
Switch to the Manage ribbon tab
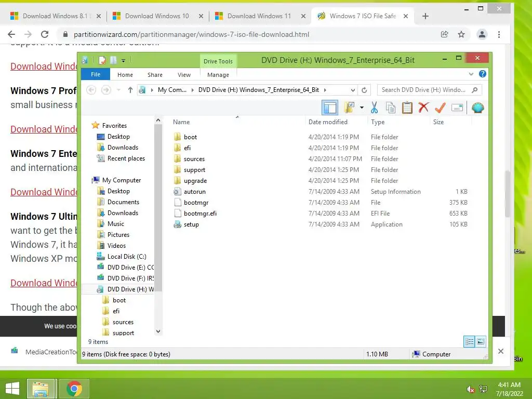pyautogui.click(x=218, y=75)
